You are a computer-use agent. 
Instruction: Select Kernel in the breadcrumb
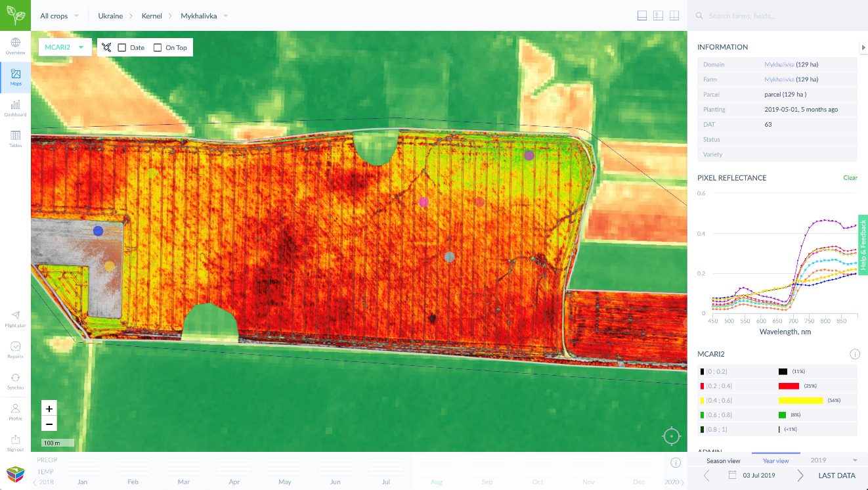point(152,16)
